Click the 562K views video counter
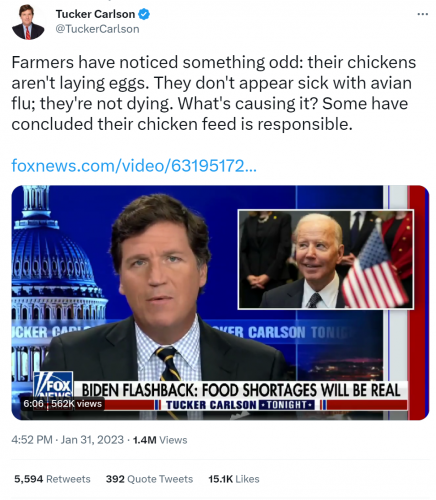 (76, 404)
